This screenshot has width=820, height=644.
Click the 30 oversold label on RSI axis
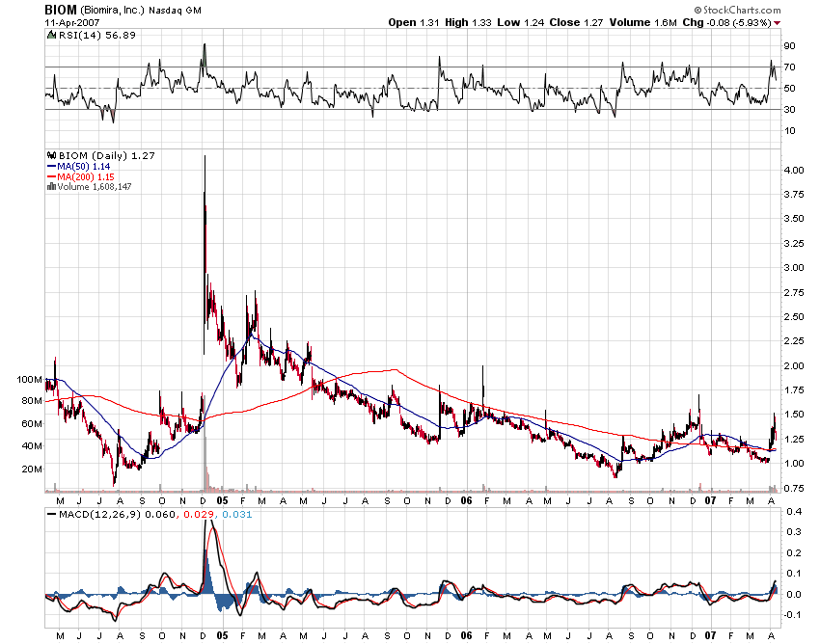pyautogui.click(x=789, y=109)
